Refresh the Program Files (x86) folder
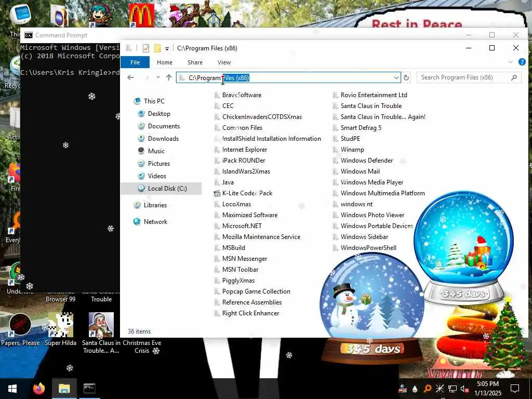The image size is (532, 399). click(406, 78)
